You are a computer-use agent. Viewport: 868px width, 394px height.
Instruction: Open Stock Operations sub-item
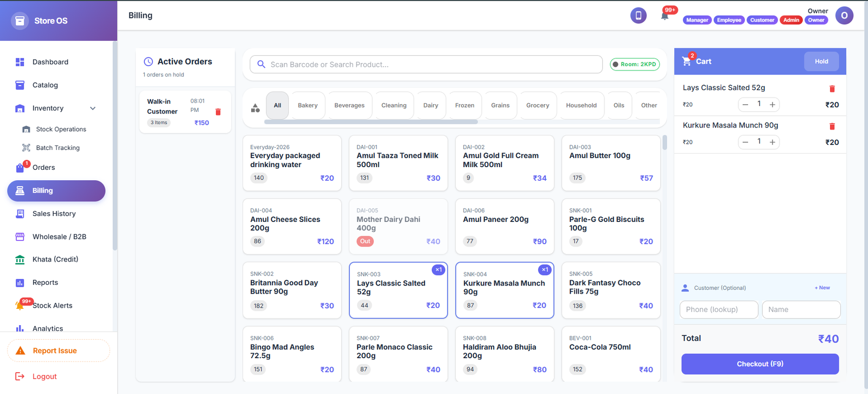(x=61, y=129)
